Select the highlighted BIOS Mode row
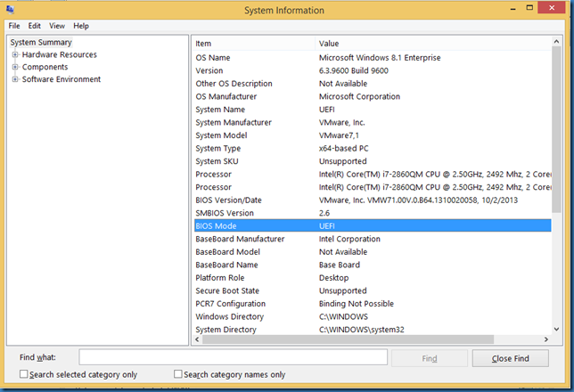Screen dimensions: 574x392 [x=373, y=225]
